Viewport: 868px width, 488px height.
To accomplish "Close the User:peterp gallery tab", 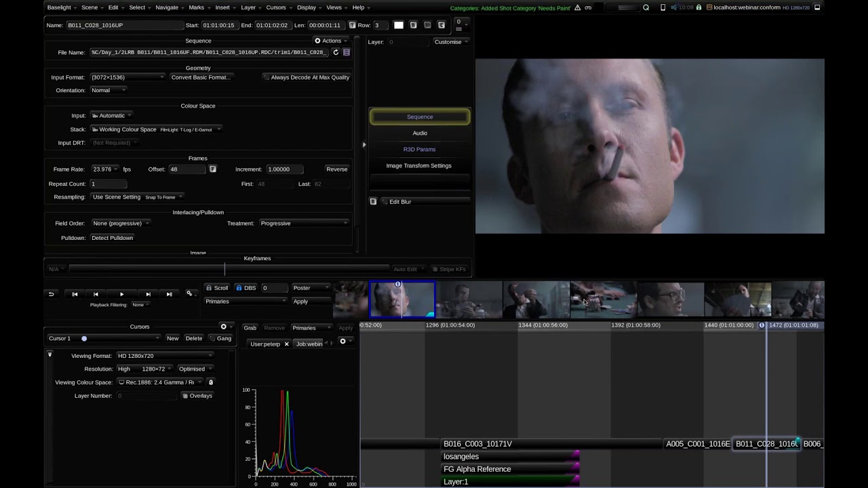I will click(286, 344).
